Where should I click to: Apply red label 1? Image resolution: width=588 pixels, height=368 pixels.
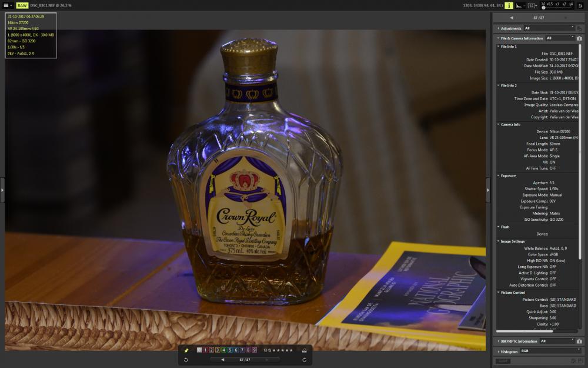[205, 350]
